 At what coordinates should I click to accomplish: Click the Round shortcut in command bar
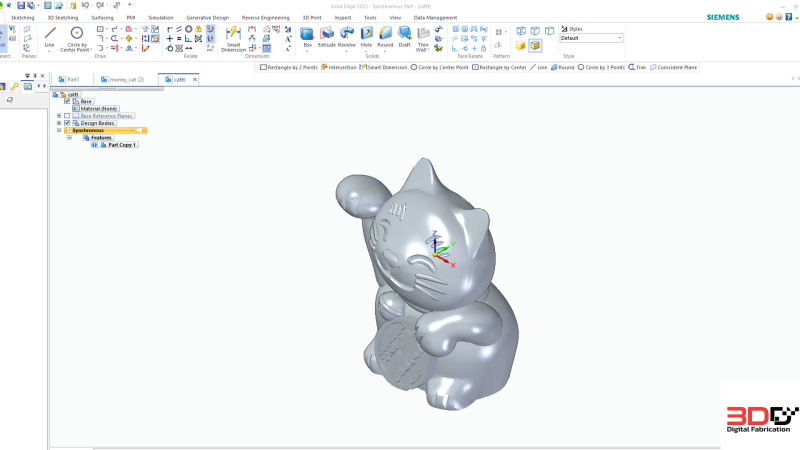click(562, 67)
